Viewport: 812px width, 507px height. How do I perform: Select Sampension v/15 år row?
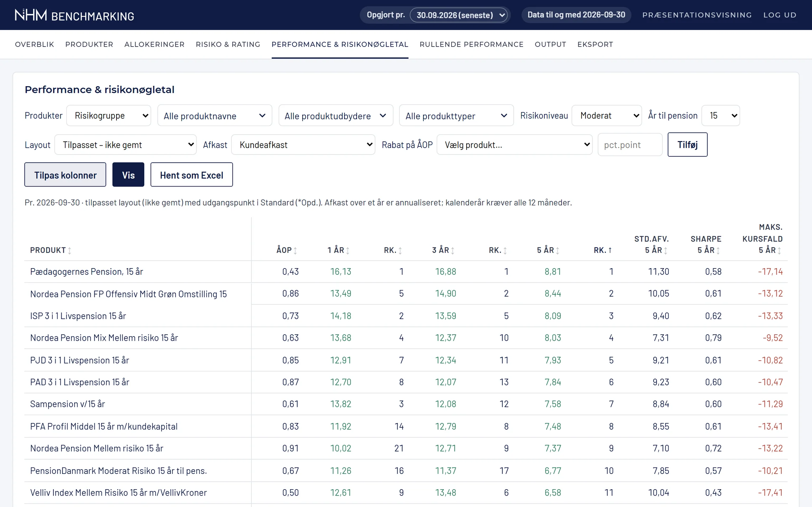[x=406, y=404]
